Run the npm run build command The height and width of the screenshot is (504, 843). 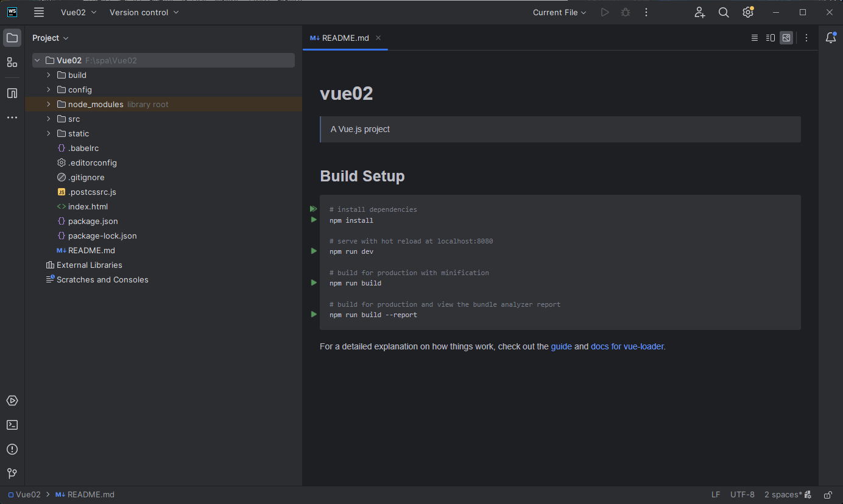(x=314, y=282)
